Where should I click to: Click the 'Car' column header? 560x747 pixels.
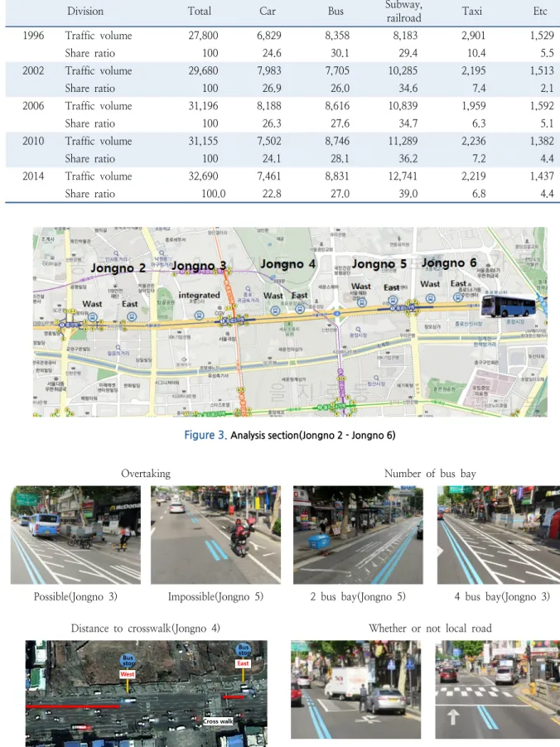[268, 11]
